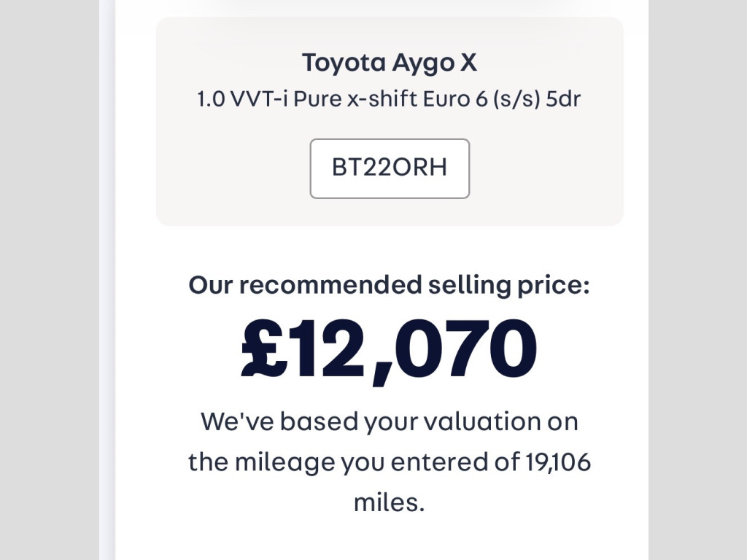
Task: Click the word Toyota in the heading
Action: [x=343, y=63]
